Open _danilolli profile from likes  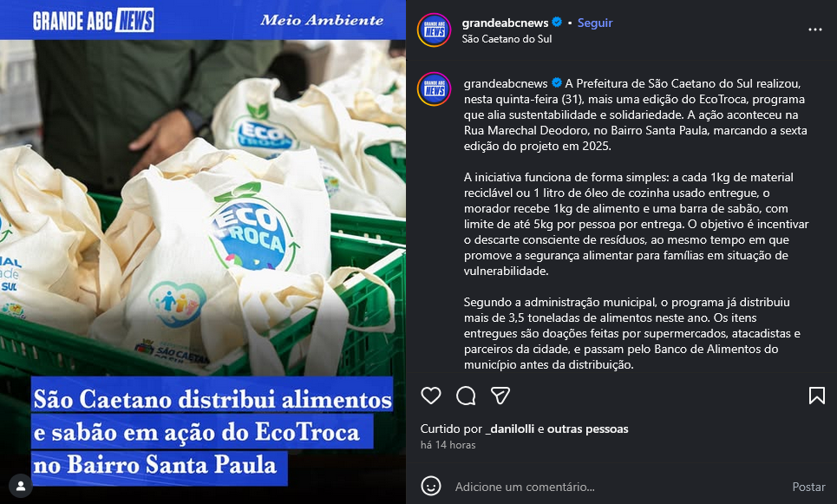pyautogui.click(x=510, y=429)
